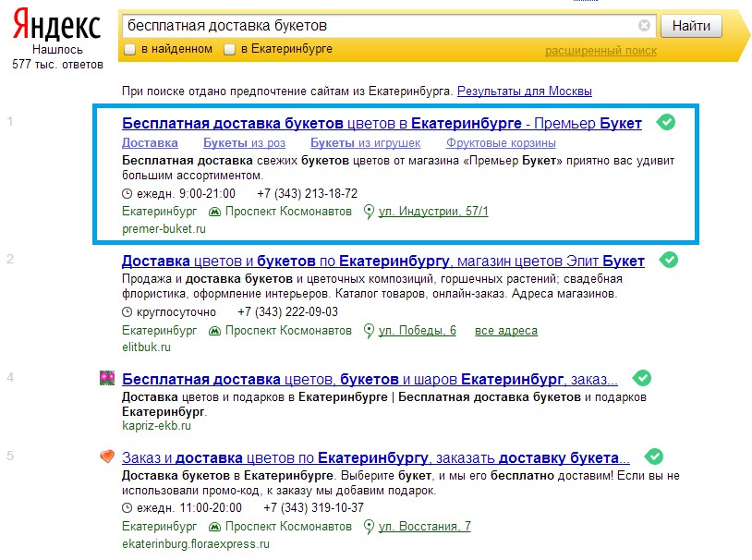Click the green checkmark badge beside floraexpress result
The image size is (752, 560).
pyautogui.click(x=654, y=457)
